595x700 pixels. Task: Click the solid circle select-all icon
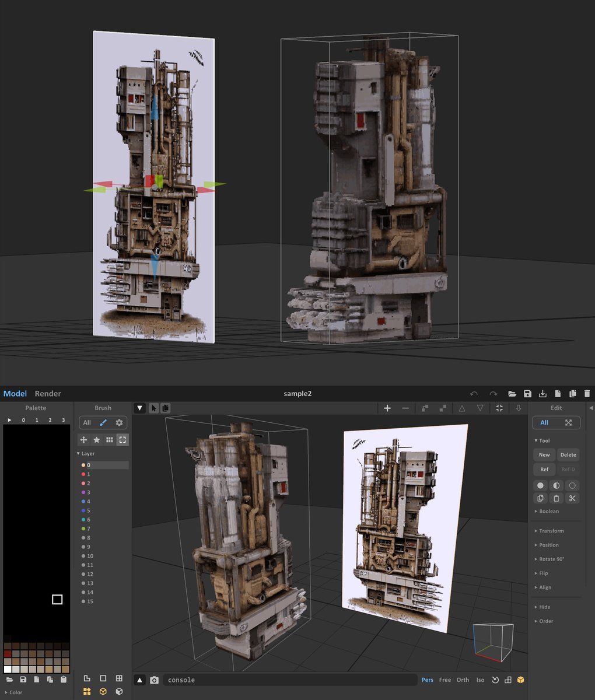pyautogui.click(x=540, y=485)
